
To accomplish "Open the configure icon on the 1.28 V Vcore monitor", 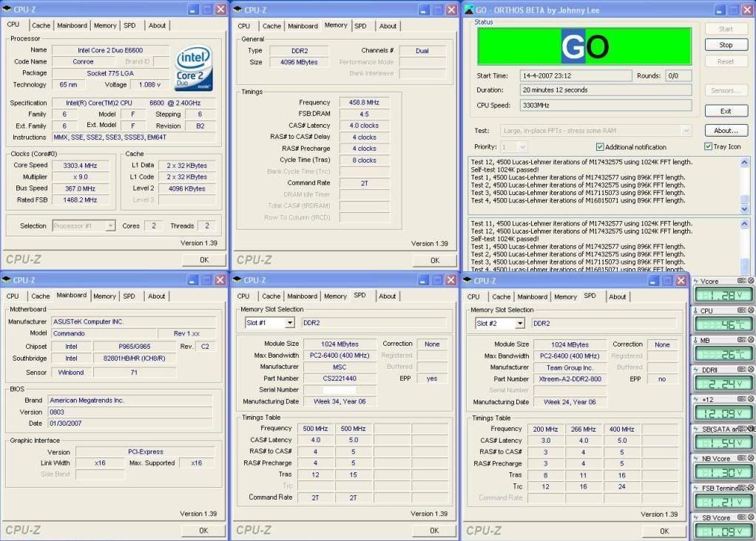I will click(741, 281).
